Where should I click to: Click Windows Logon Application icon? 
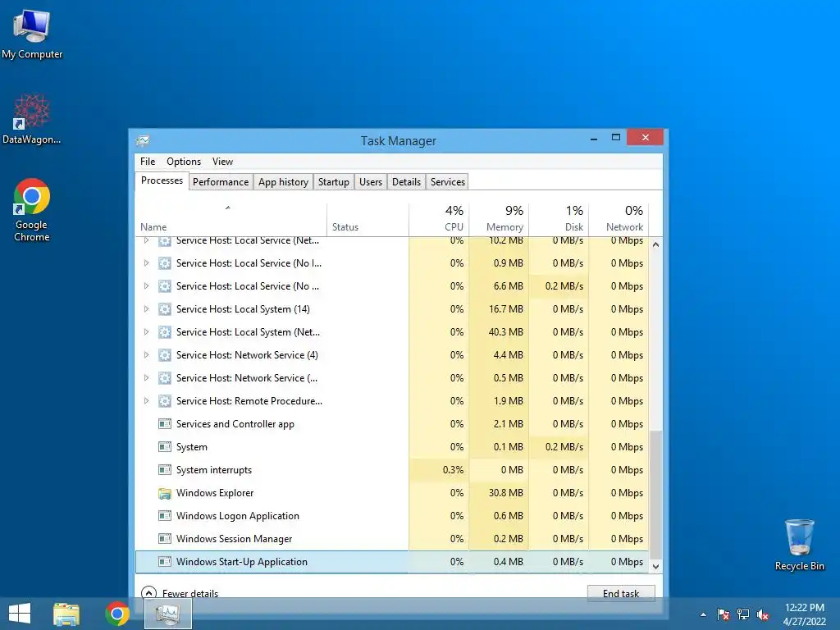click(164, 516)
